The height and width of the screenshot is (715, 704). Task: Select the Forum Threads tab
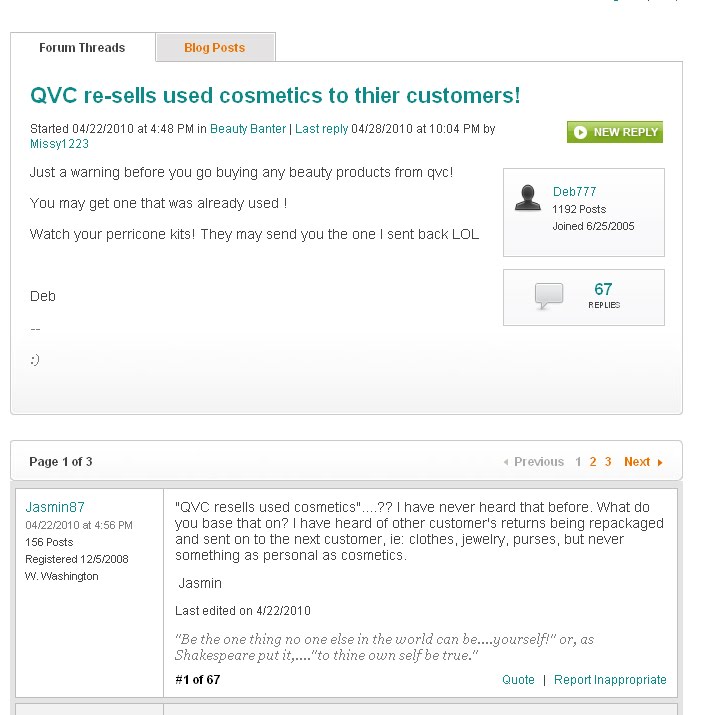(82, 48)
